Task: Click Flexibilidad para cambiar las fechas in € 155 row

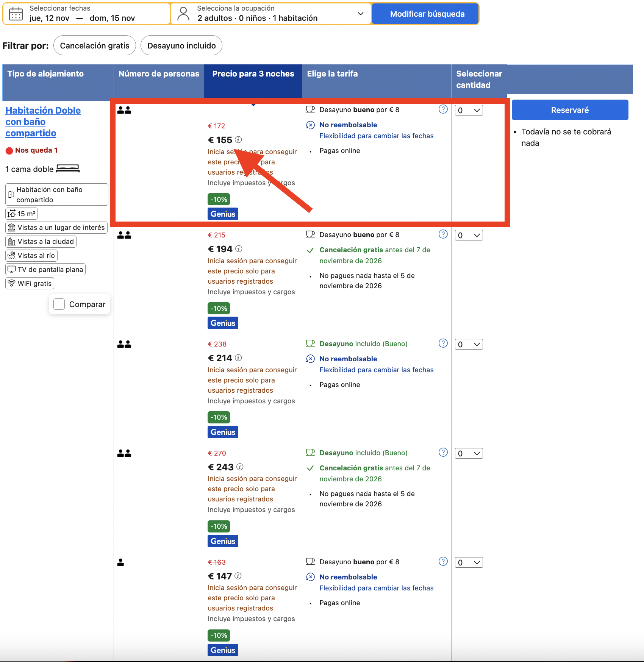Action: coord(377,136)
